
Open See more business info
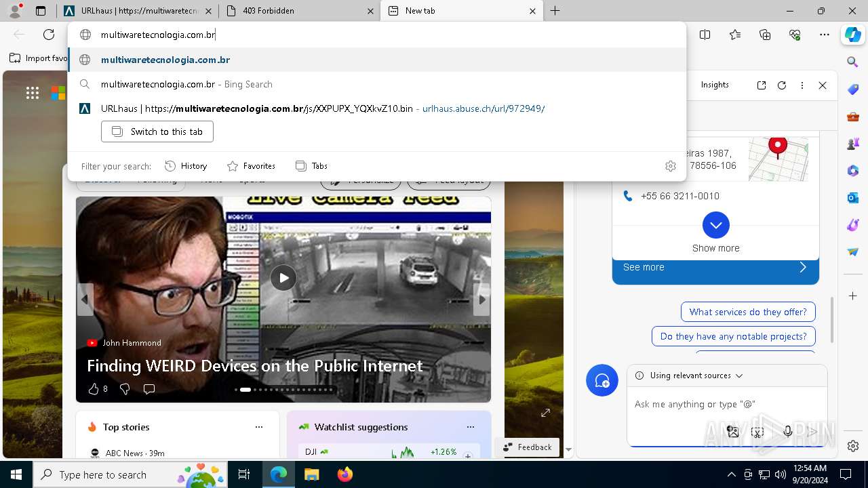pyautogui.click(x=715, y=268)
